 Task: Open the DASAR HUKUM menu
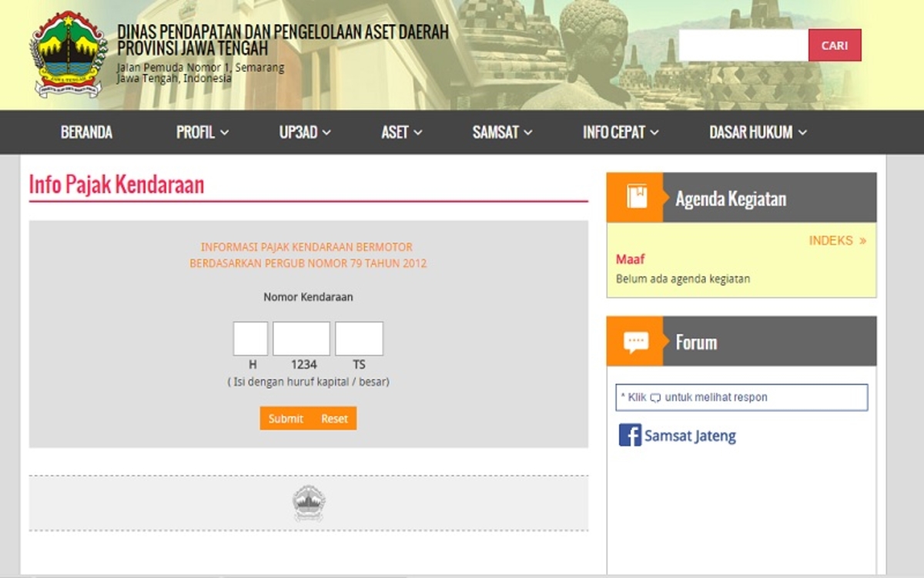[x=758, y=133]
